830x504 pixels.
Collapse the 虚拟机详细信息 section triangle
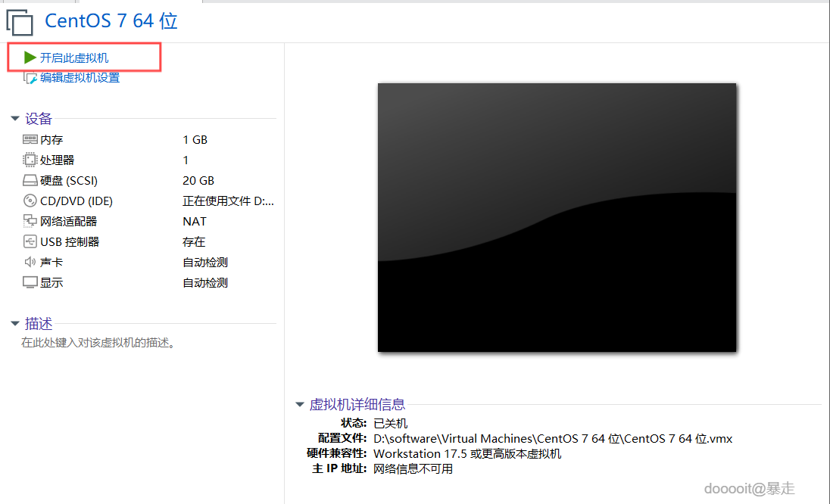click(300, 405)
